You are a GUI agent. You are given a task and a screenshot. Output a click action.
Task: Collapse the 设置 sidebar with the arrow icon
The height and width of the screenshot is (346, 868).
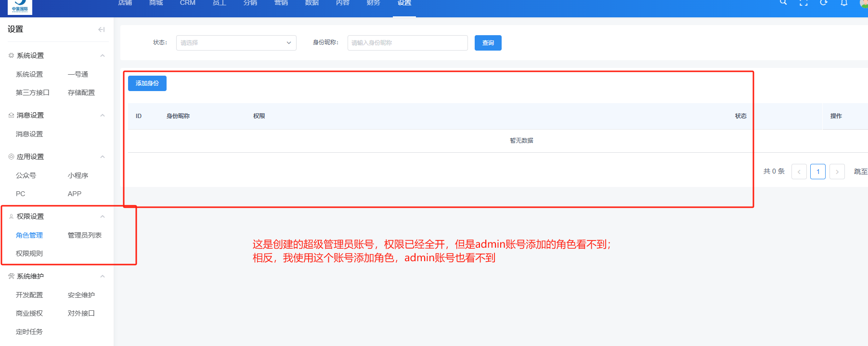click(x=101, y=29)
